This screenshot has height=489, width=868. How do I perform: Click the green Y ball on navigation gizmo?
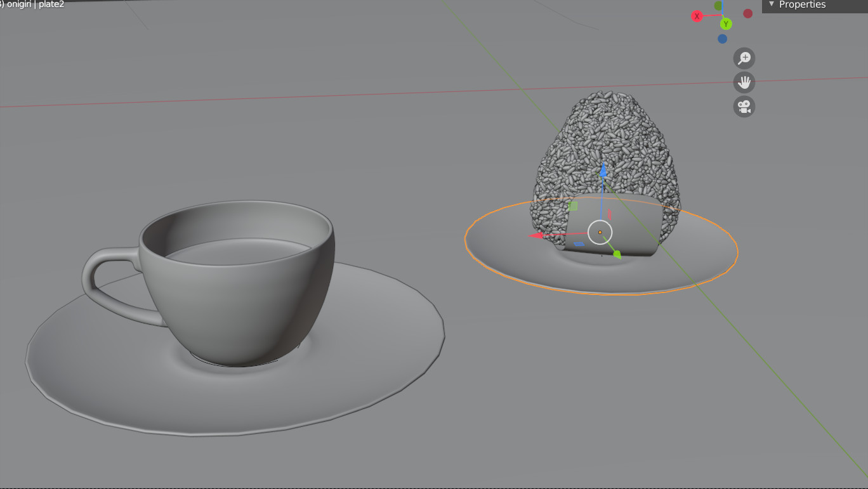pos(725,23)
